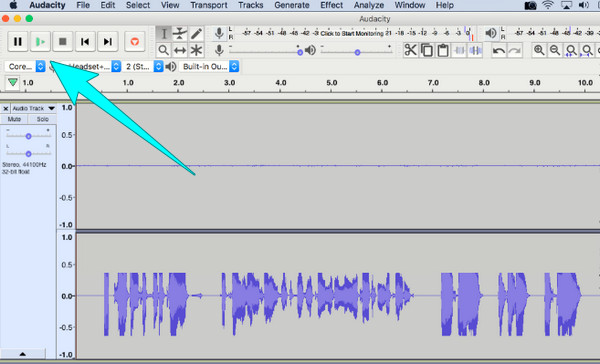Click the Wi-Fi menu bar icon
The image size is (600, 364).
[x=548, y=5]
